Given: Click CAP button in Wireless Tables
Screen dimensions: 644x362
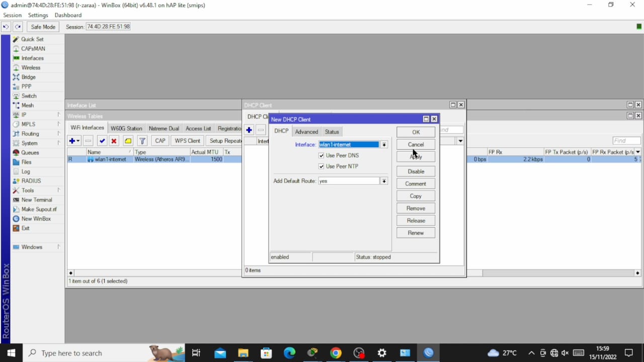Looking at the screenshot, I should 160,141.
